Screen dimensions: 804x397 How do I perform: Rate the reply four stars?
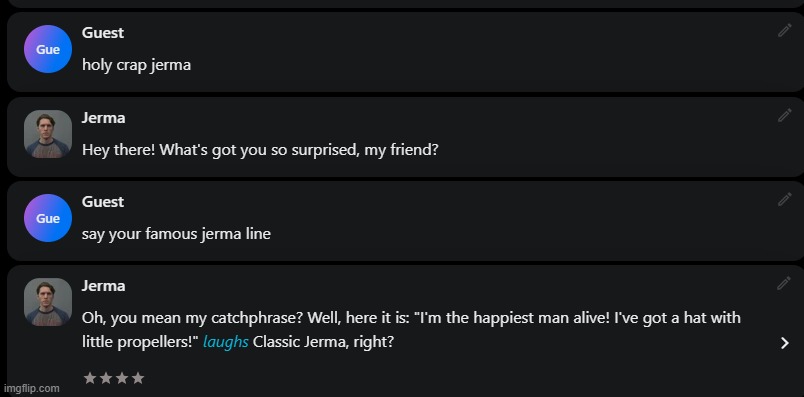(137, 379)
